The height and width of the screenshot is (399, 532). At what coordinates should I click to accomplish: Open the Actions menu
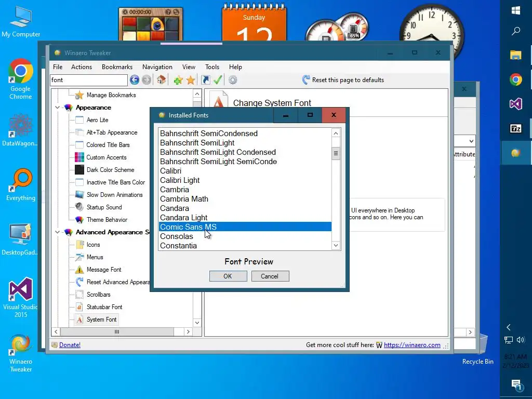point(82,67)
